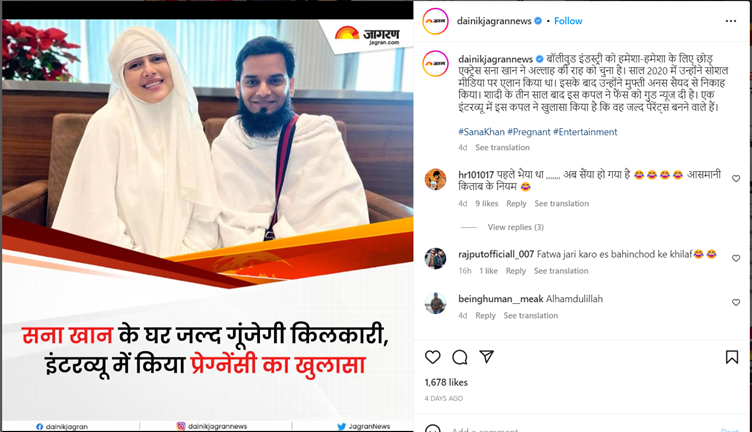Screen dimensions: 752x432
Task: Like the post with the heart icon
Action: click(x=433, y=357)
